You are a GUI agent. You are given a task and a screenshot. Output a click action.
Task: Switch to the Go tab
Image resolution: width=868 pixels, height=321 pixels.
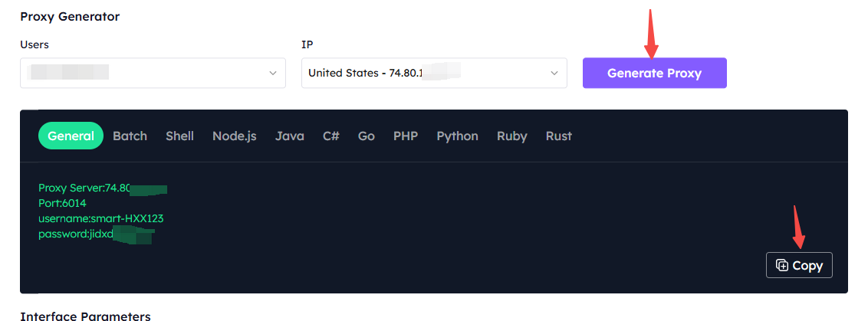click(367, 136)
